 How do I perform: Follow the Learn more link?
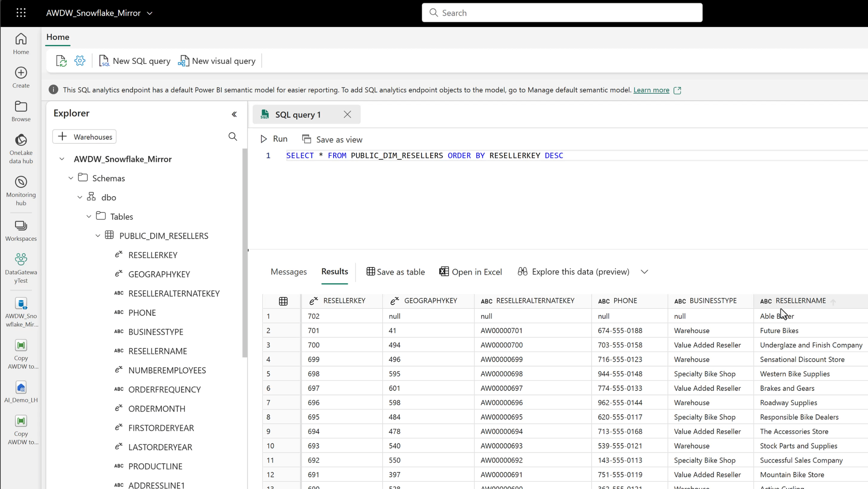pos(651,90)
